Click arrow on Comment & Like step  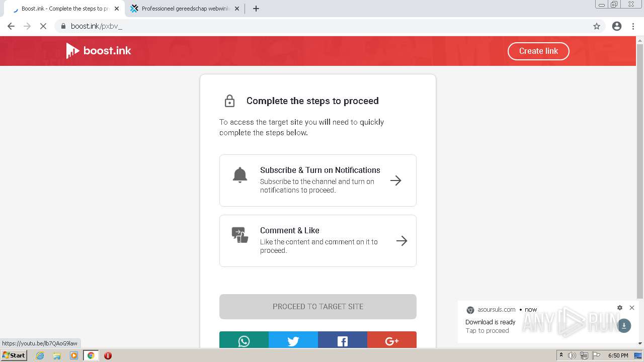point(401,241)
